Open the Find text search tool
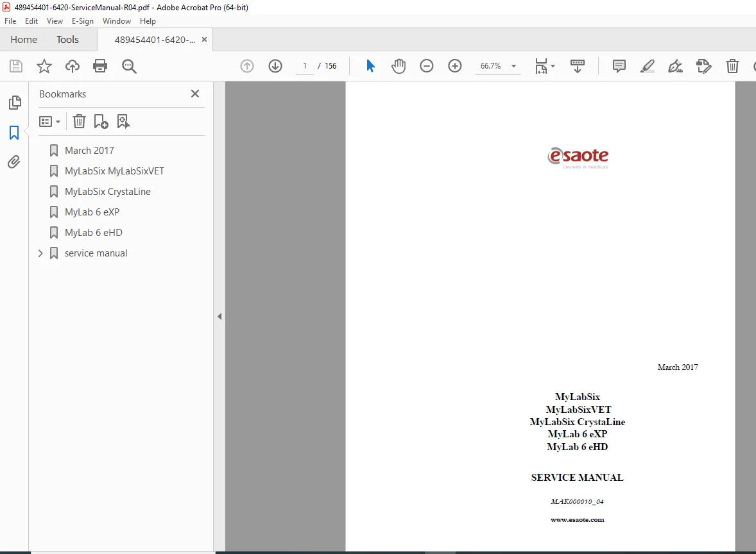The width and height of the screenshot is (756, 554). pos(129,66)
